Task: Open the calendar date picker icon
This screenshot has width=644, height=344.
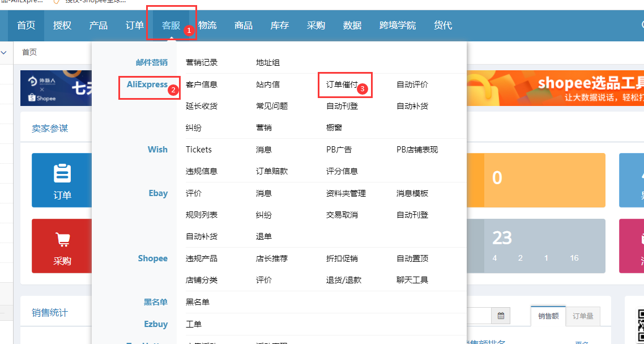Action: click(x=501, y=316)
